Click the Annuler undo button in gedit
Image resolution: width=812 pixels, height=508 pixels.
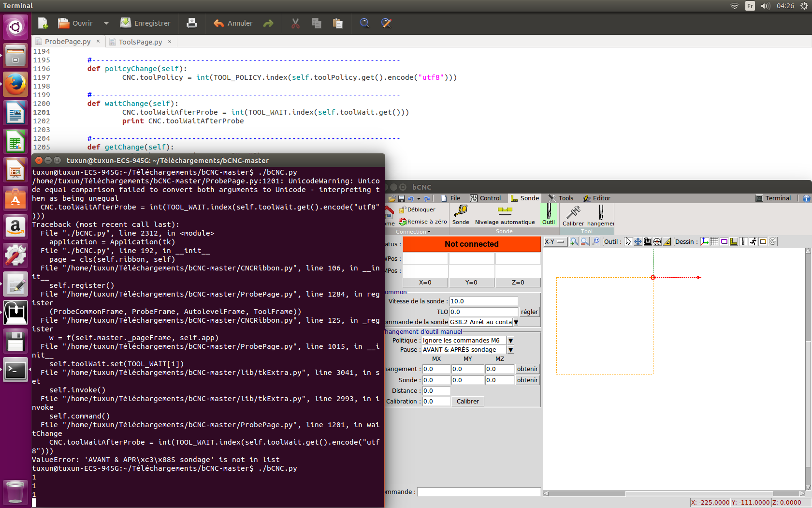tap(233, 23)
